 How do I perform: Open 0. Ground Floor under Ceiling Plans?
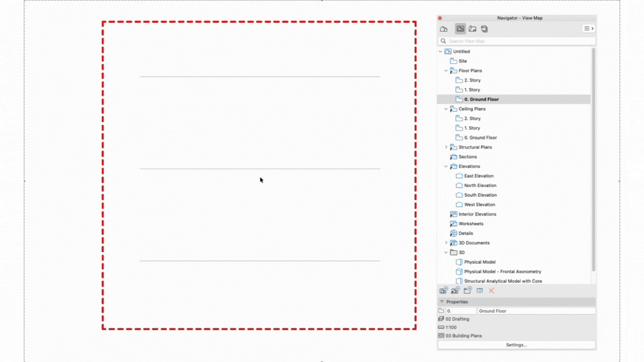pos(481,137)
